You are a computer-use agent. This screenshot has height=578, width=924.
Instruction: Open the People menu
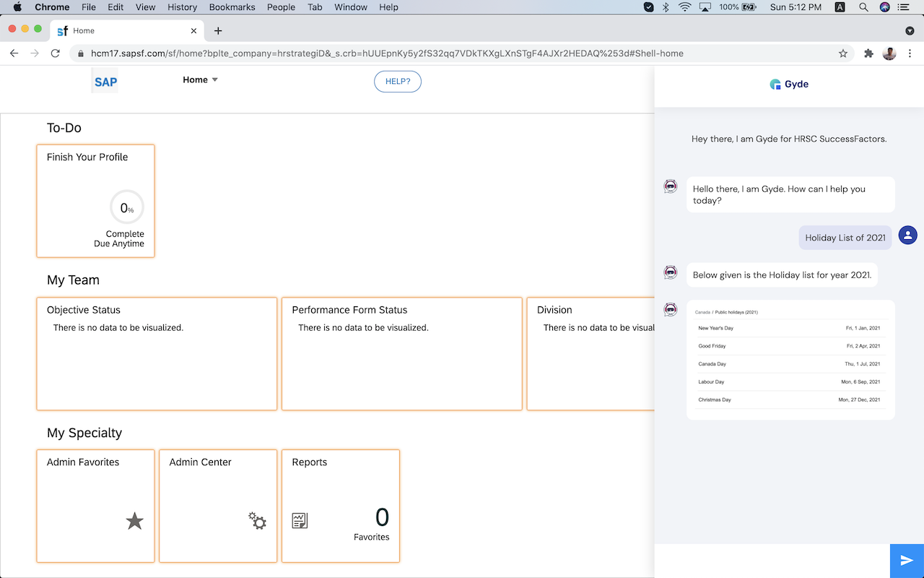pyautogui.click(x=281, y=7)
